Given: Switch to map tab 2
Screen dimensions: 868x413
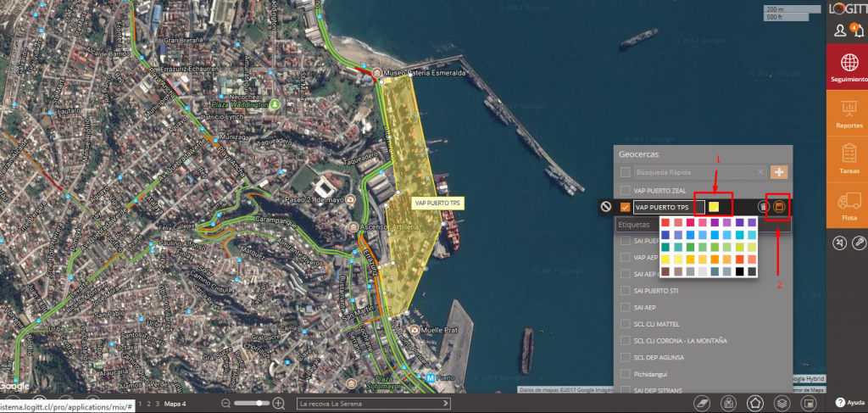Looking at the screenshot, I should pyautogui.click(x=148, y=404).
